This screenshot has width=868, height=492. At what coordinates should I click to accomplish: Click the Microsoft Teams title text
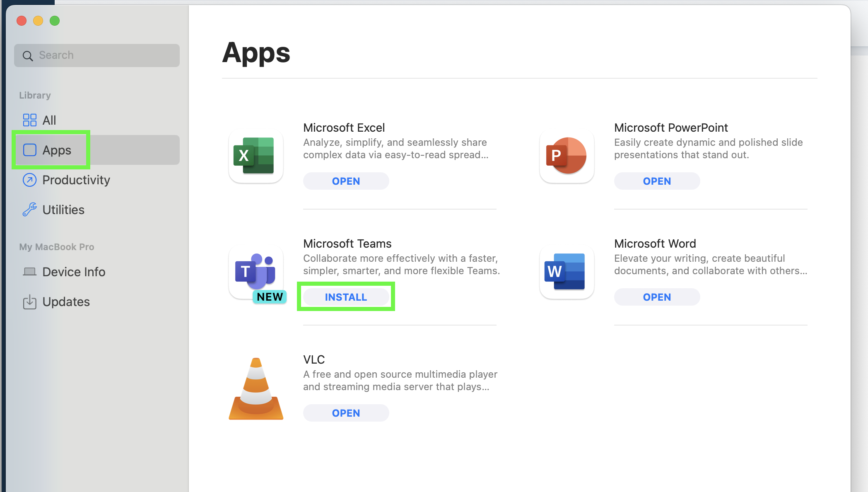coord(347,244)
